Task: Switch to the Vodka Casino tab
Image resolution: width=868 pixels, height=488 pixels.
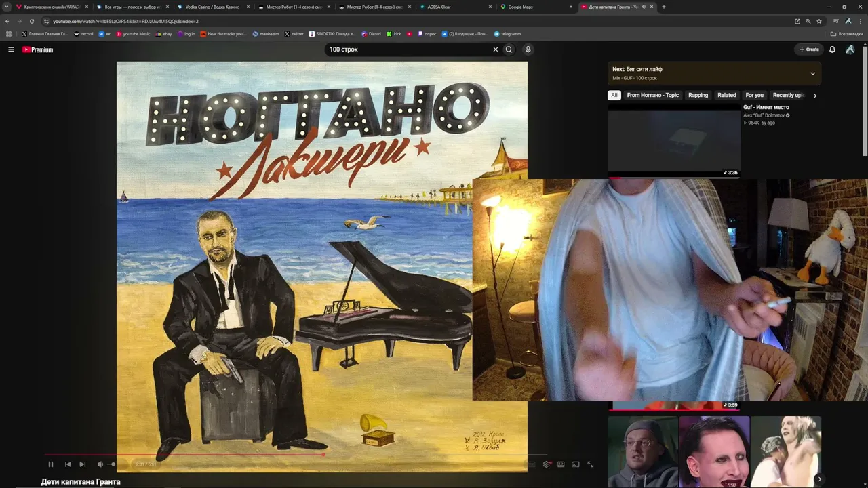Action: pos(213,7)
